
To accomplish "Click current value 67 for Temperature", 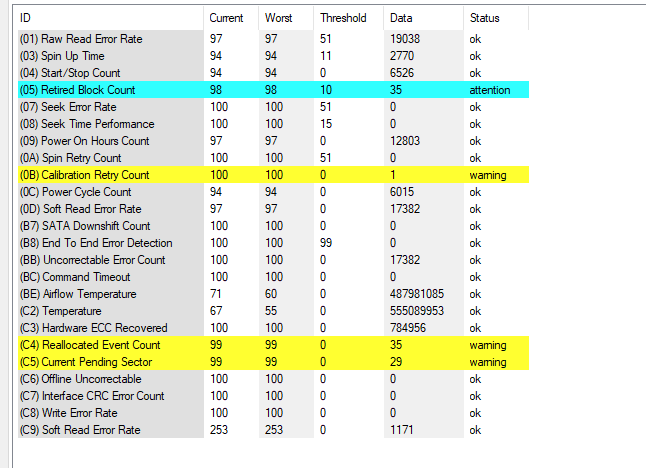I will 216,311.
